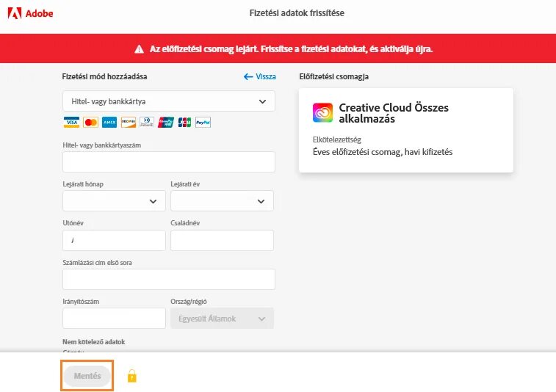Click the Diners Club card icon
Screen dimensions: 556x392
coord(146,122)
